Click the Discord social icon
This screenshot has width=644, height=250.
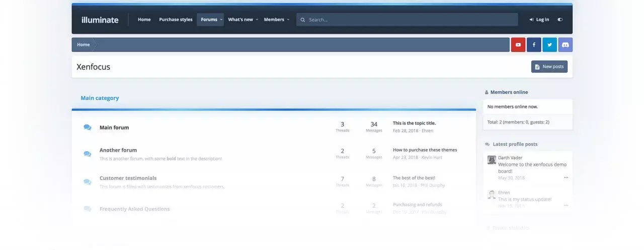(x=565, y=45)
